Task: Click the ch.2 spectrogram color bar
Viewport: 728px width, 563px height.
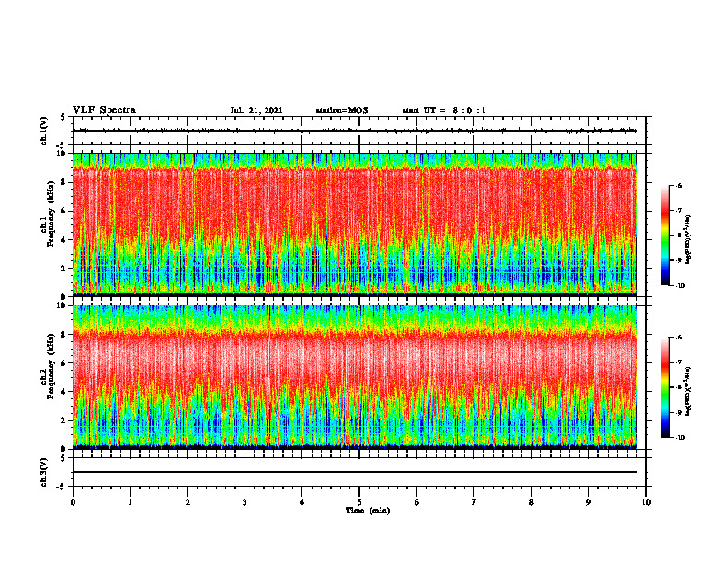Action: coord(665,387)
